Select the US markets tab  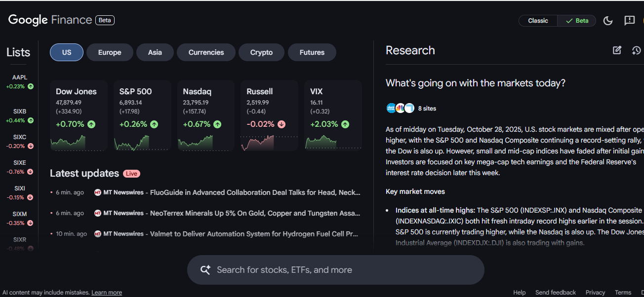[x=67, y=52]
